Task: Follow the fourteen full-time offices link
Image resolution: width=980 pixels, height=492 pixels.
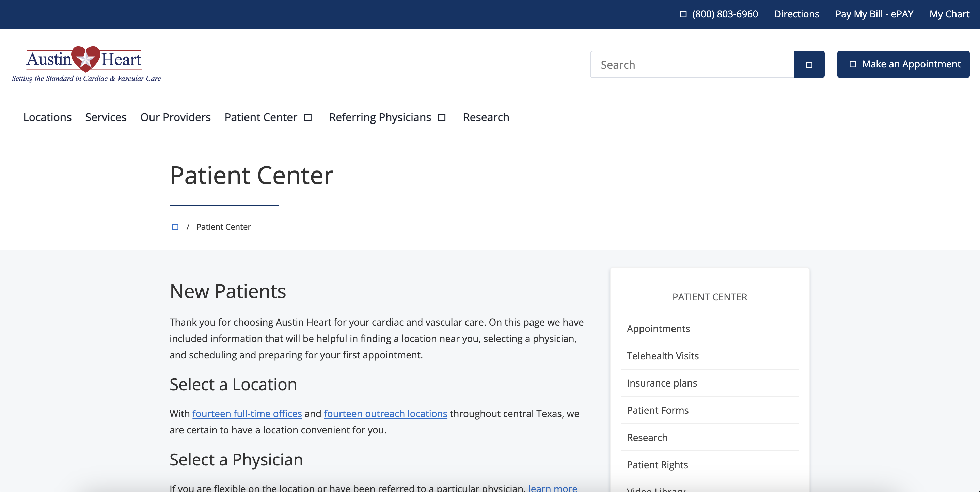Action: pyautogui.click(x=247, y=414)
